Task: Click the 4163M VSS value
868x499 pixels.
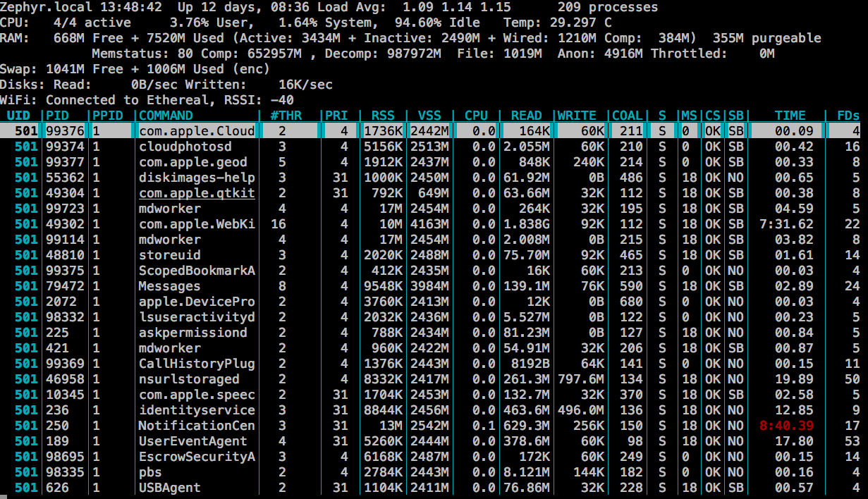Action: (429, 224)
